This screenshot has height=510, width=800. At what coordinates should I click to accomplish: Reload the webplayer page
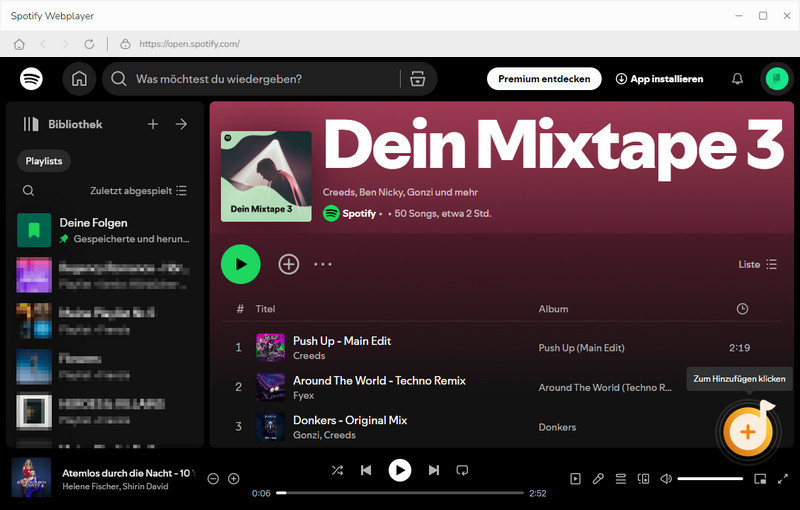[x=89, y=44]
